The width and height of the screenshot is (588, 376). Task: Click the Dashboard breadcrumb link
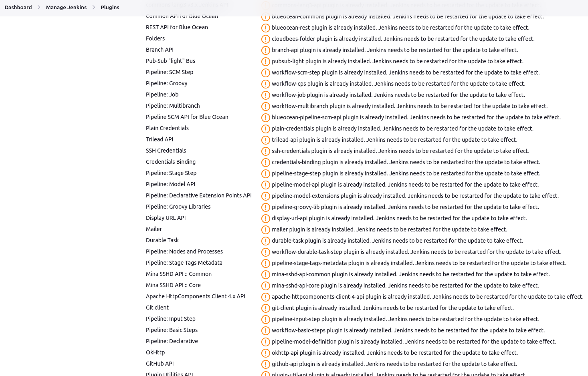(x=18, y=7)
